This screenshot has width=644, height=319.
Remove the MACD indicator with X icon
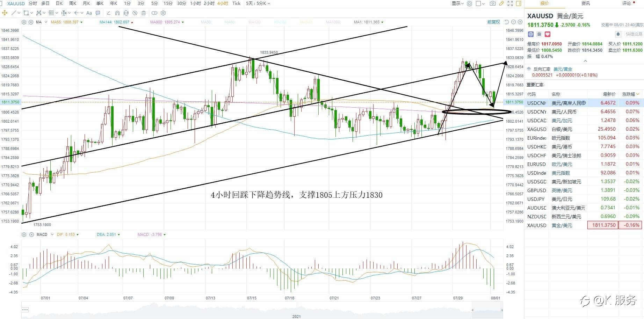[x=31, y=234]
